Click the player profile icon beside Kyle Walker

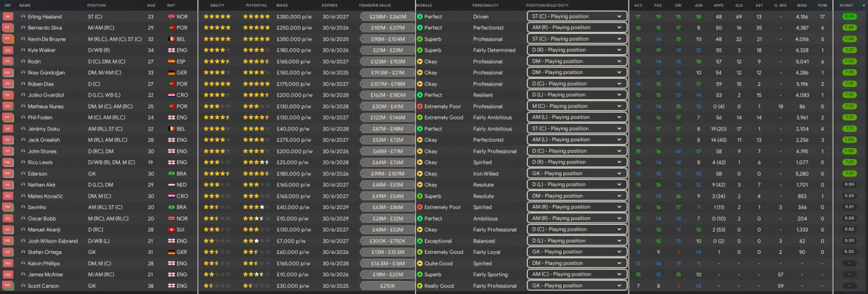tap(23, 50)
